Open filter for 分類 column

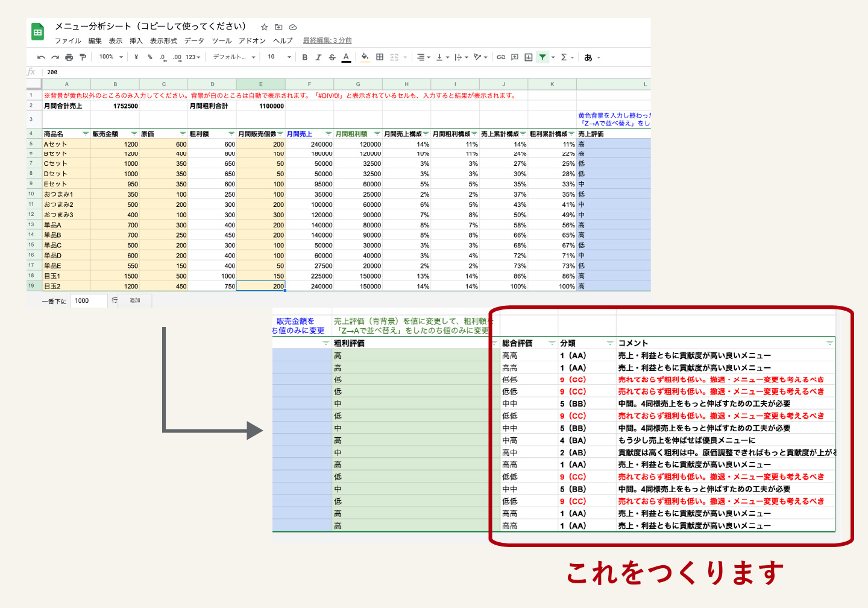tap(610, 343)
